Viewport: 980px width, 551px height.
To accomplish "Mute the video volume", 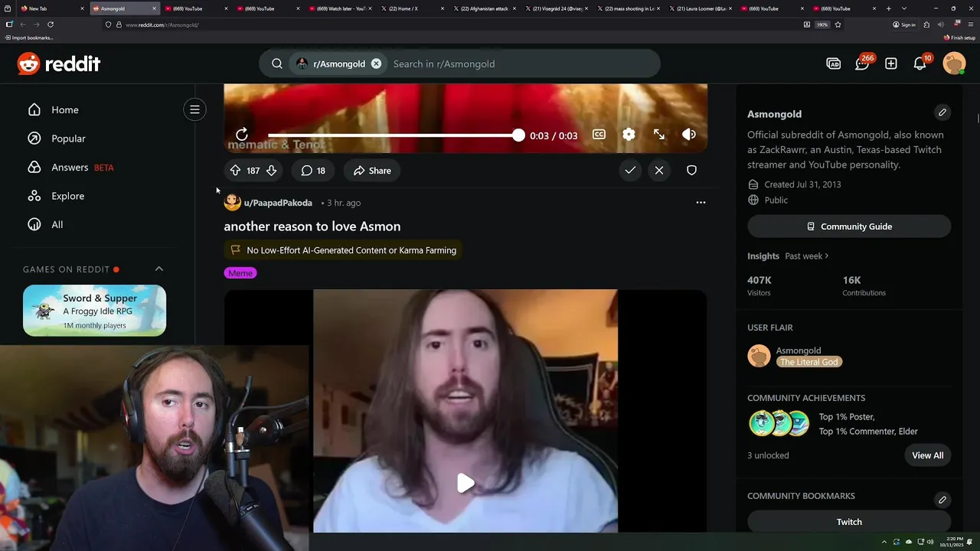I will 689,135.
